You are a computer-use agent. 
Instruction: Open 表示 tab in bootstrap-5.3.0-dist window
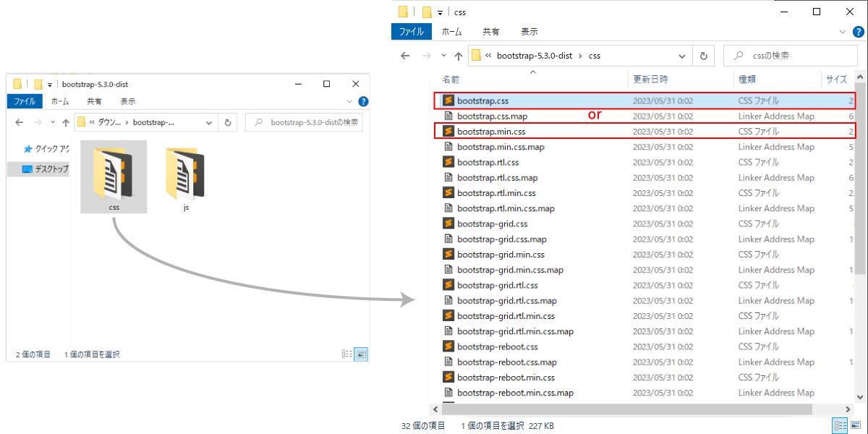click(127, 101)
